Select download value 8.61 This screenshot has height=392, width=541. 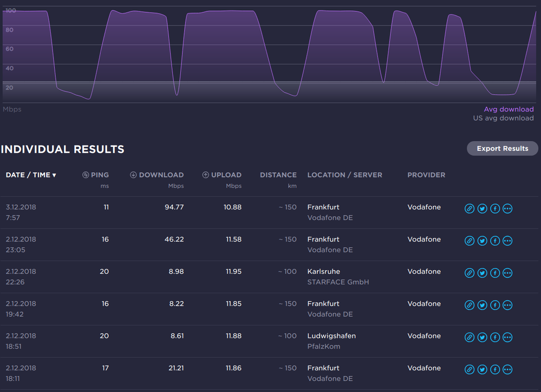pos(177,336)
